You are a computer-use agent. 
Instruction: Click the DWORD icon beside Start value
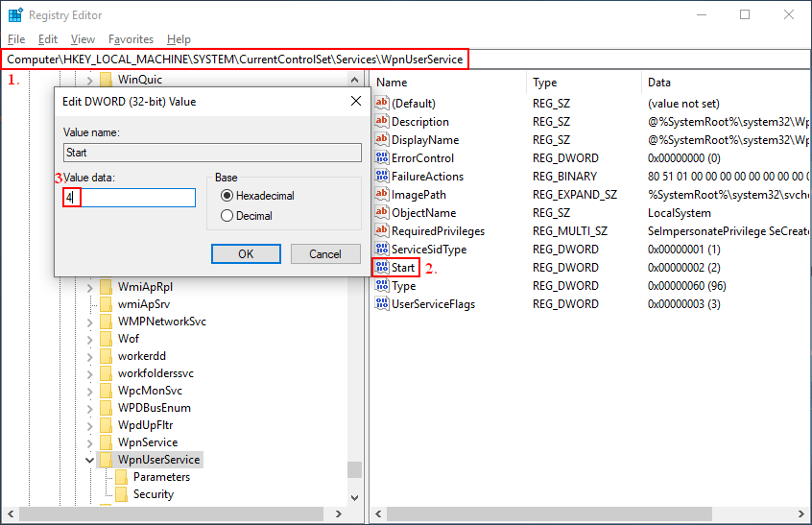tap(381, 268)
